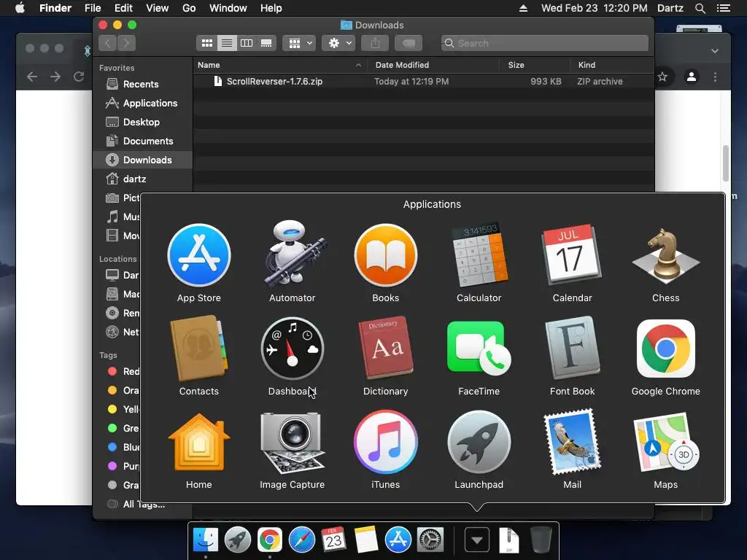
Task: Open Notification Center in menu bar
Action: [723, 8]
